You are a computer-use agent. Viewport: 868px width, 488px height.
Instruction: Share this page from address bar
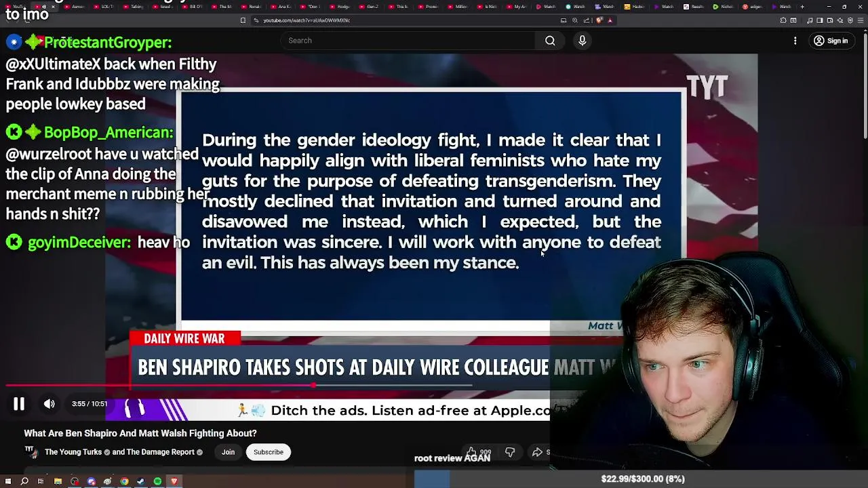[x=587, y=20]
